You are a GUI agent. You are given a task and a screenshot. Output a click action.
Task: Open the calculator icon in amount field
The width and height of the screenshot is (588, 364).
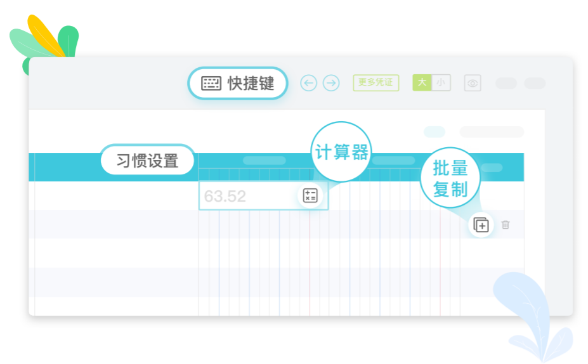pyautogui.click(x=310, y=196)
